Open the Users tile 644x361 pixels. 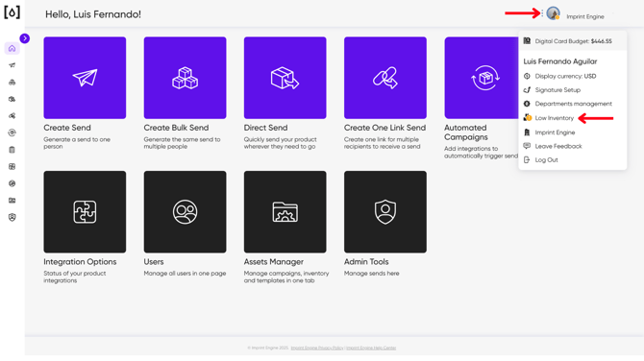point(185,211)
